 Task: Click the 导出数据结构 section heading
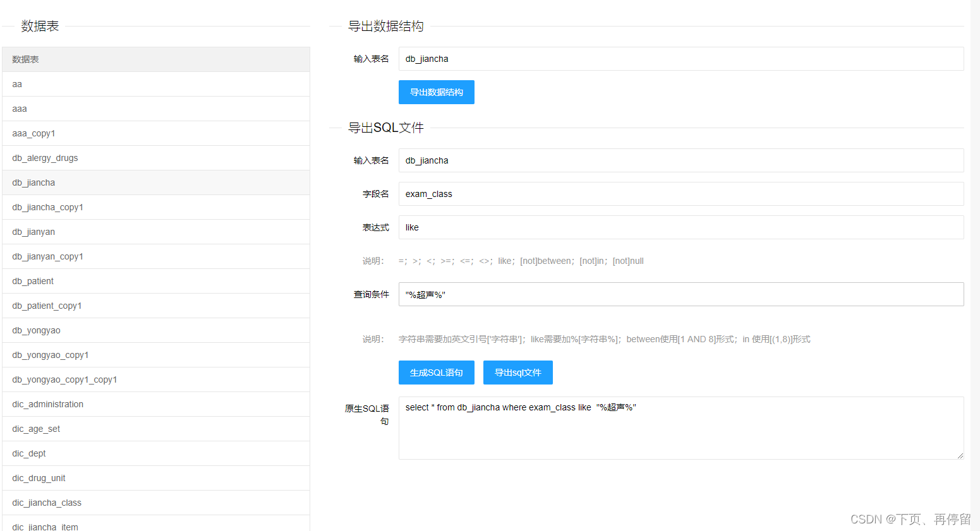385,26
